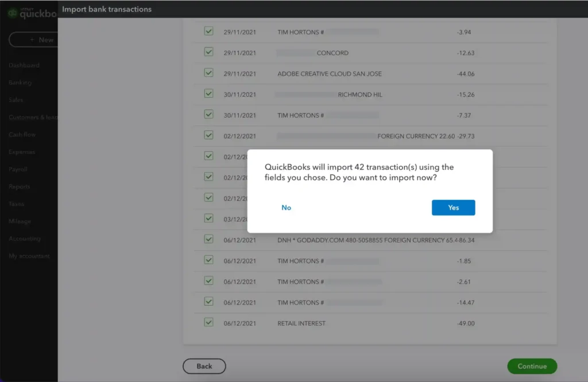Click the CONCORD description text

(332, 53)
